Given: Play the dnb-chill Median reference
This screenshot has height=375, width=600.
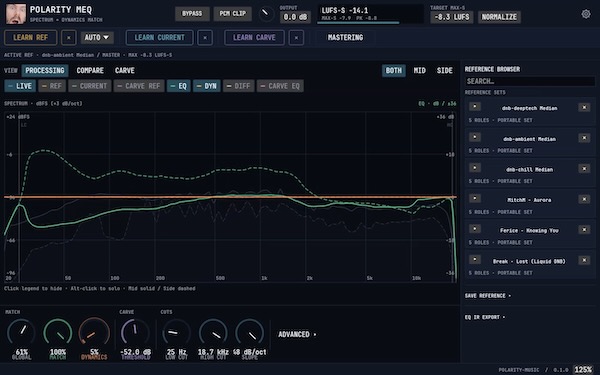Looking at the screenshot, I should click(475, 168).
